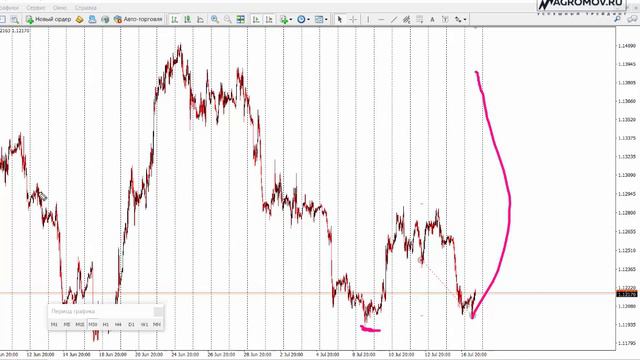The width and height of the screenshot is (640, 360).
Task: Select D1 timeframe in period panel
Action: pyautogui.click(x=131, y=324)
